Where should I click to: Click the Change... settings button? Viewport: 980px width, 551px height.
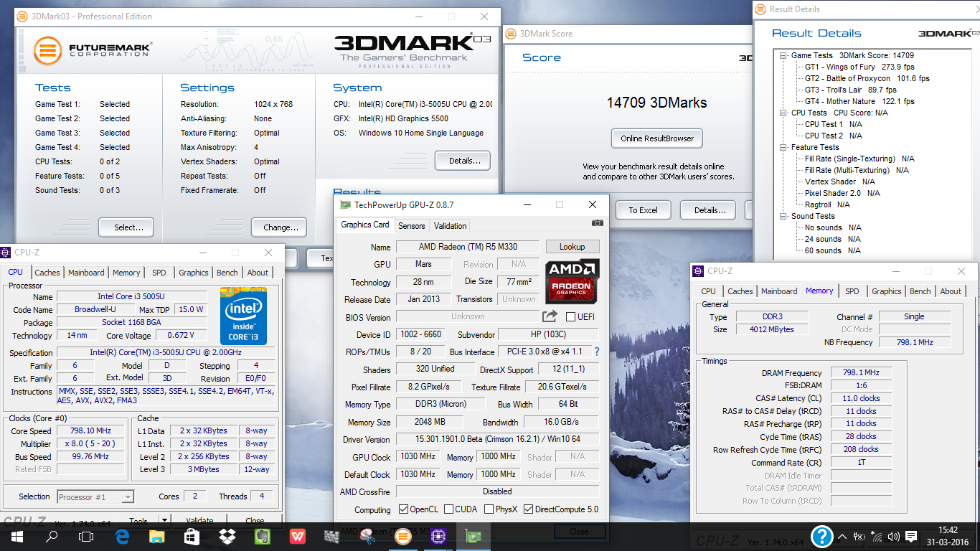[x=279, y=227]
